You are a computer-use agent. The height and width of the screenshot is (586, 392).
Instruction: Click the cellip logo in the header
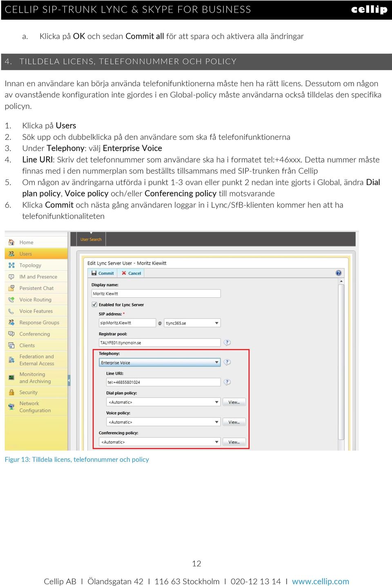369,9
